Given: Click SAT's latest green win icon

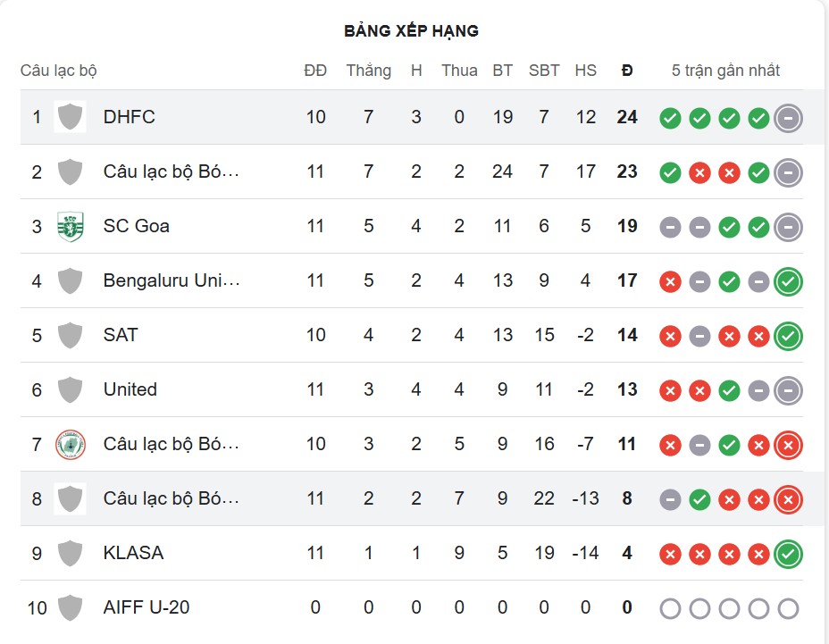Looking at the screenshot, I should point(788,336).
